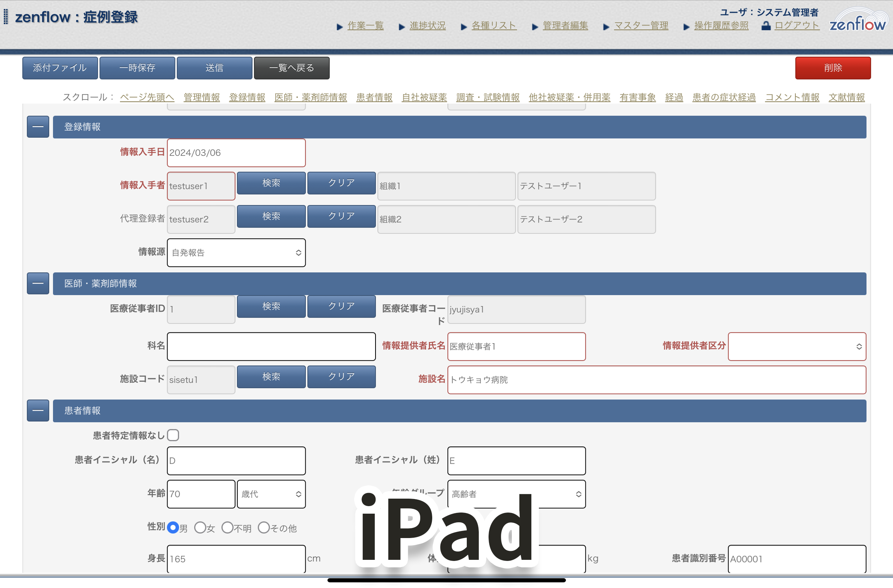893x588 pixels.
Task: Collapse the 医師・薬剤師情報 section
Action: [x=38, y=283]
